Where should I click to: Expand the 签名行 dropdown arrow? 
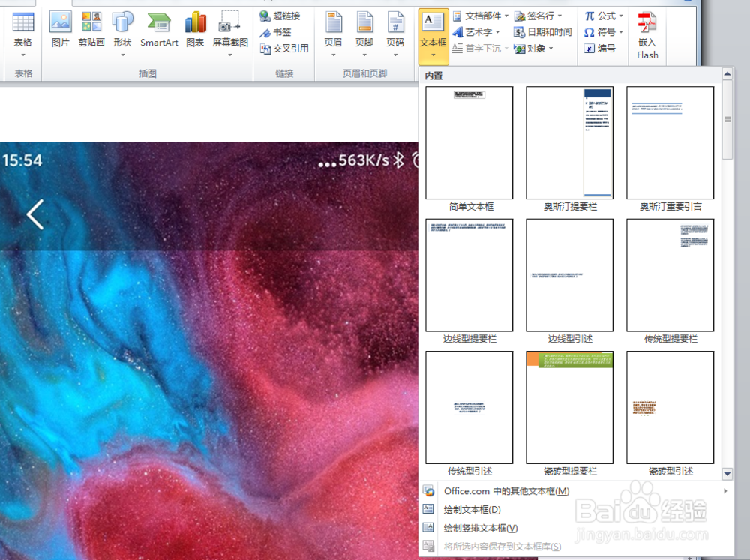559,16
